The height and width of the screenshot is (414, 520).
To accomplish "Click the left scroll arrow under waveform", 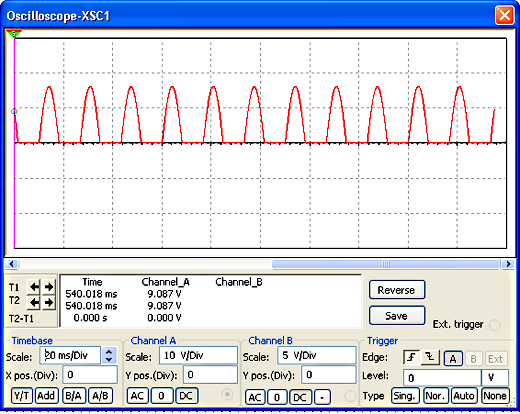I will (12, 264).
